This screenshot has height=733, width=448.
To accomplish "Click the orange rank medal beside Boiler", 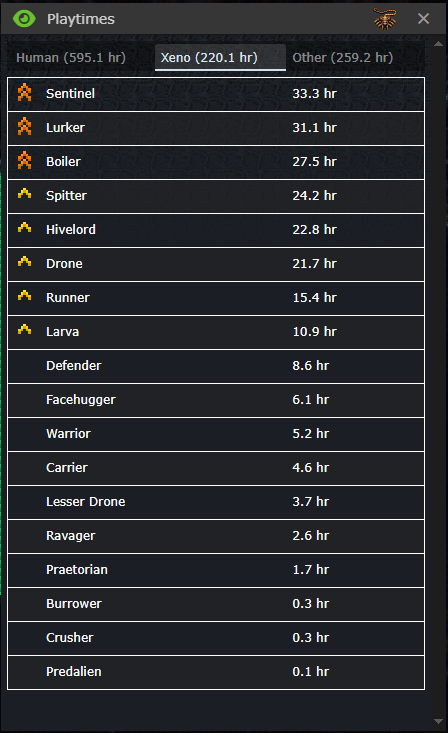I will [x=25, y=161].
